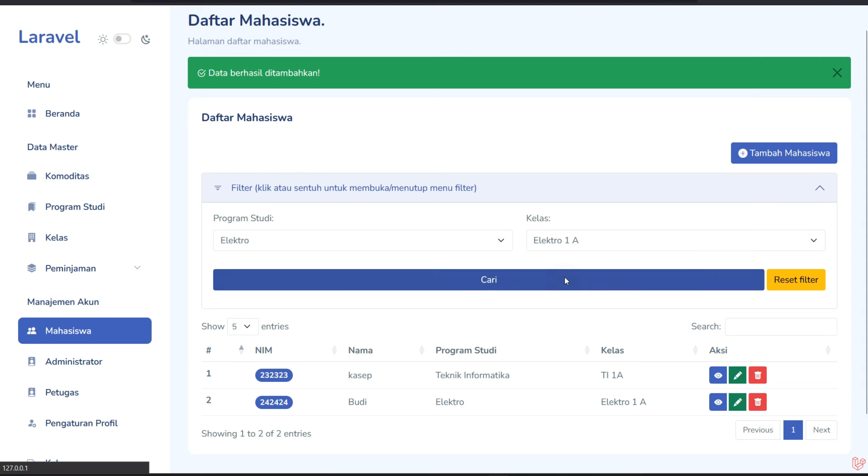This screenshot has height=476, width=868.
Task: Click the filter lines icon
Action: (218, 188)
